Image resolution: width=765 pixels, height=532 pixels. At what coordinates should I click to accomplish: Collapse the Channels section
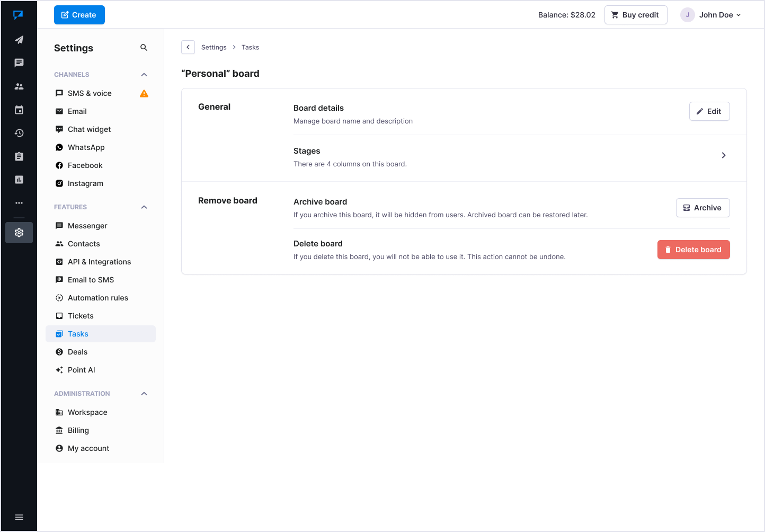coord(144,75)
